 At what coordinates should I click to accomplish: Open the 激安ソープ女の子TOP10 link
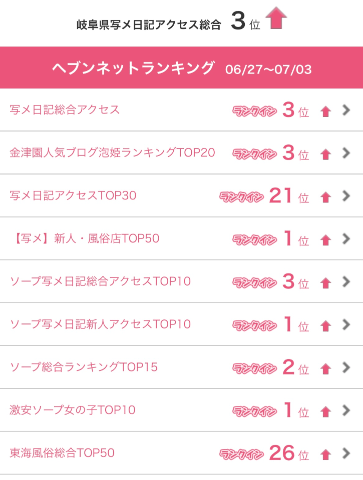tap(73, 410)
